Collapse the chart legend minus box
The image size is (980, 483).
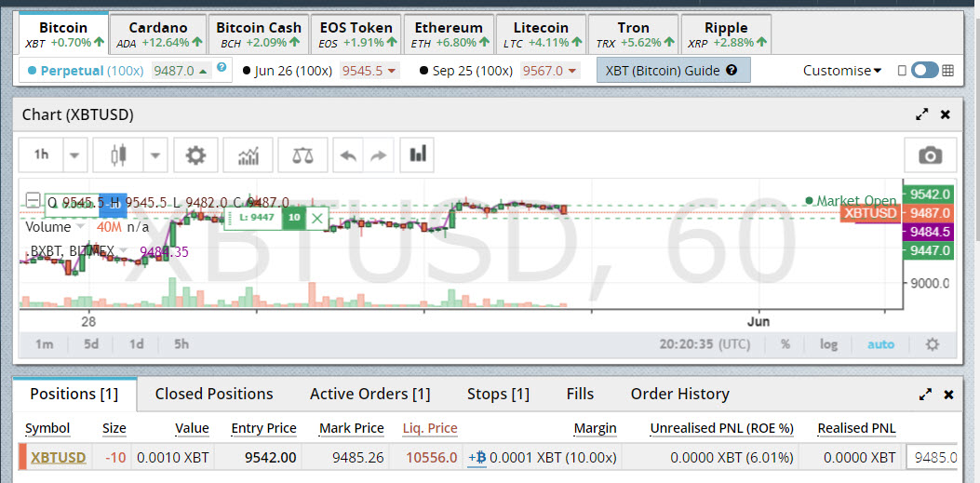[x=33, y=201]
